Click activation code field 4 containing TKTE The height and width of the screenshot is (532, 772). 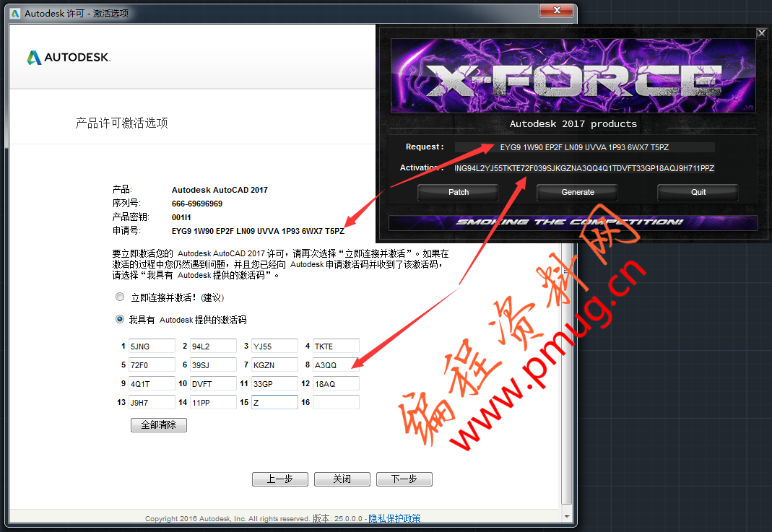pos(336,346)
